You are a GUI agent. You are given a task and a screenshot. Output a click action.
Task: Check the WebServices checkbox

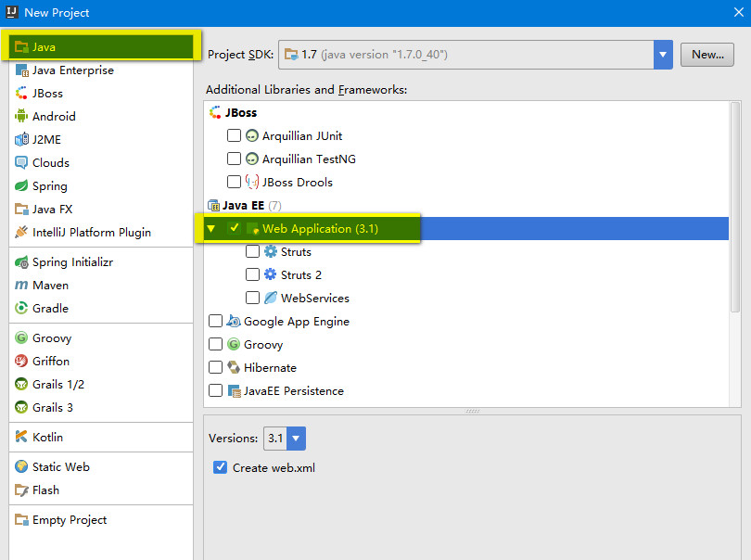point(252,298)
